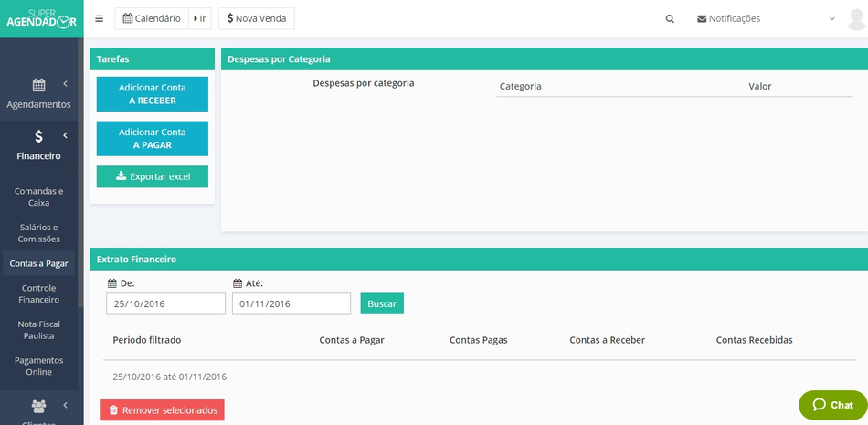
Task: Open Comandas e Caixa menu item
Action: (38, 197)
